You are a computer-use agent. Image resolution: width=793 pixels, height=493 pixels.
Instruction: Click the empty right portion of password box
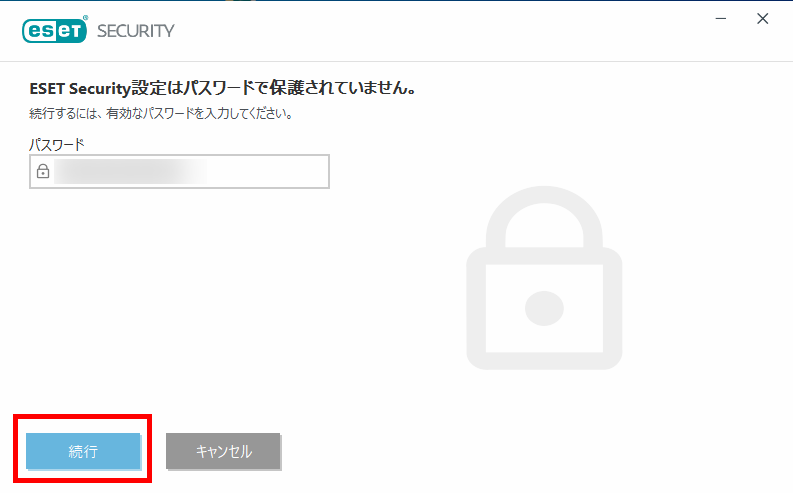click(268, 171)
